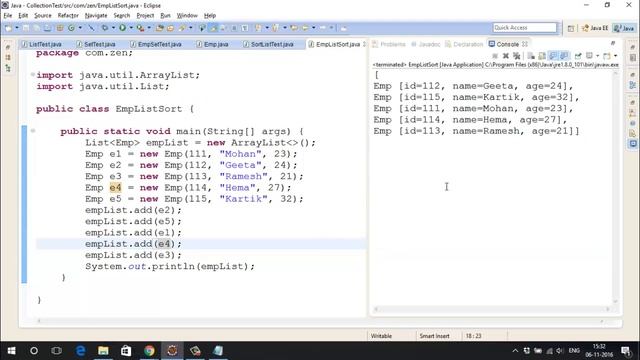This screenshot has width=640, height=360.
Task: Minimize the Console view panel
Action: coord(613,43)
